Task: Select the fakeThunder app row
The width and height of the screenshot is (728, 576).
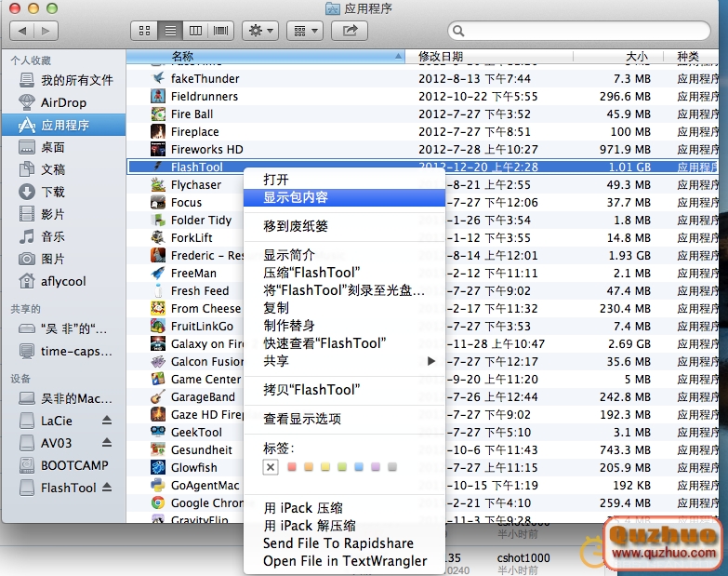Action: tap(422, 78)
